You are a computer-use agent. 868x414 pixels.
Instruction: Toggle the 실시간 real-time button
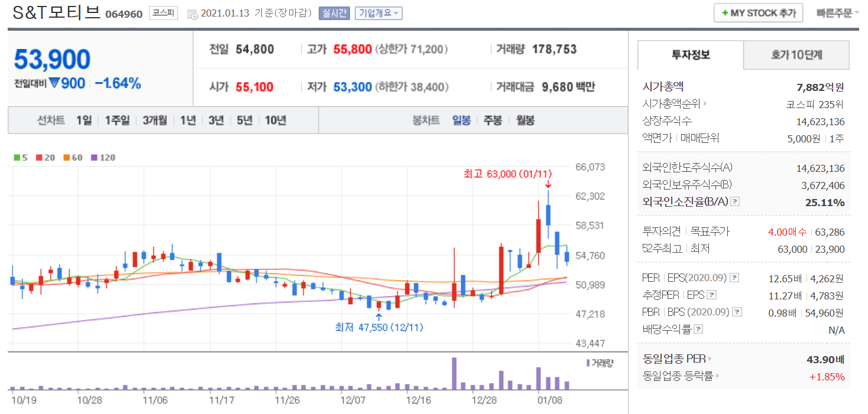[334, 13]
